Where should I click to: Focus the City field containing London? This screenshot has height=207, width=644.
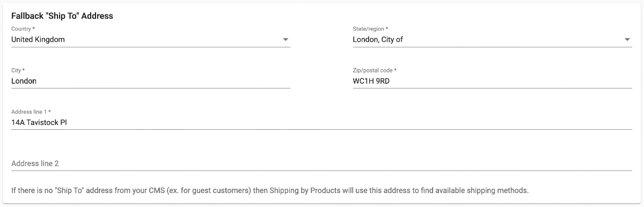[151, 81]
